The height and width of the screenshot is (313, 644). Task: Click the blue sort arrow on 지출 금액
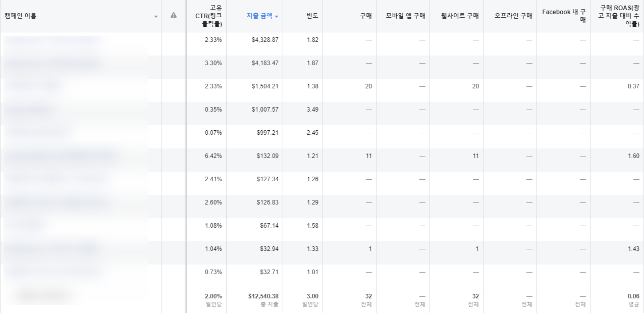276,15
